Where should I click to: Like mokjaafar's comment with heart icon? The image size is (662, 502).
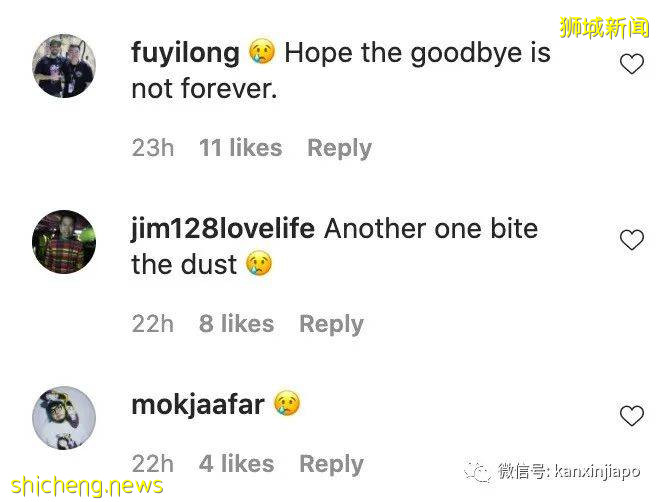point(632,415)
